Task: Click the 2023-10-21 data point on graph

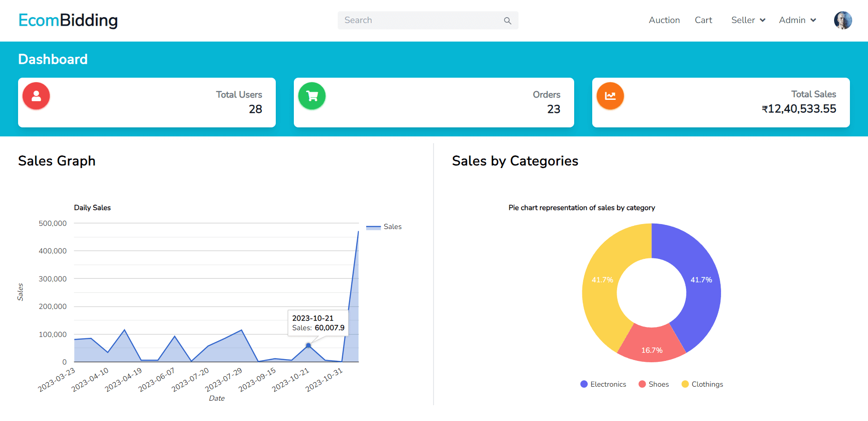Action: (x=308, y=345)
